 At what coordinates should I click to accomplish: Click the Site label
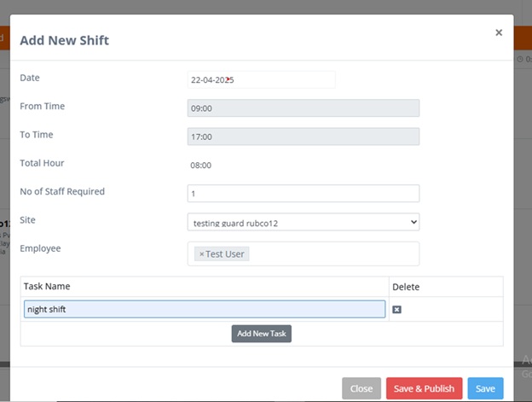point(27,220)
